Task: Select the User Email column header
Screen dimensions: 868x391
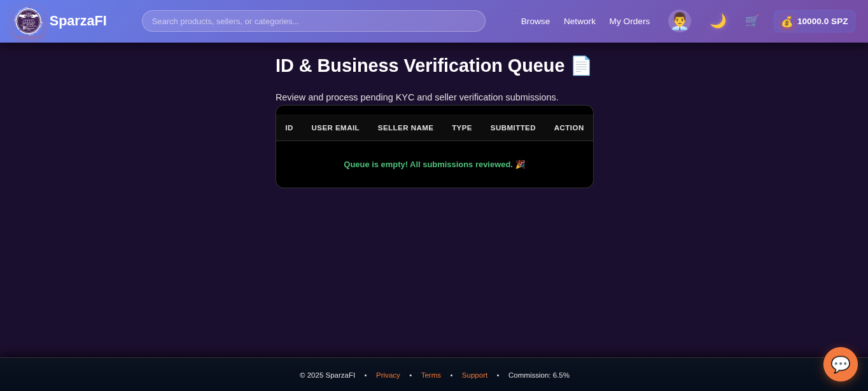Action: (x=335, y=128)
